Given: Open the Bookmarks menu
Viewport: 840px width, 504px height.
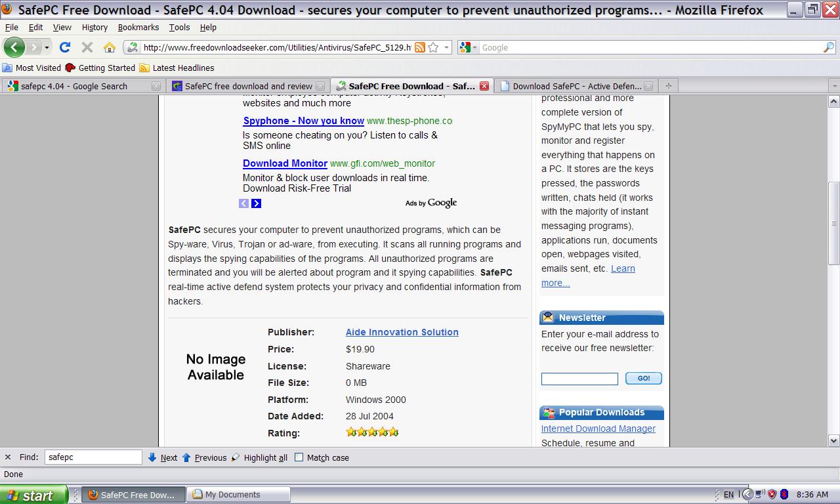Looking at the screenshot, I should [138, 28].
